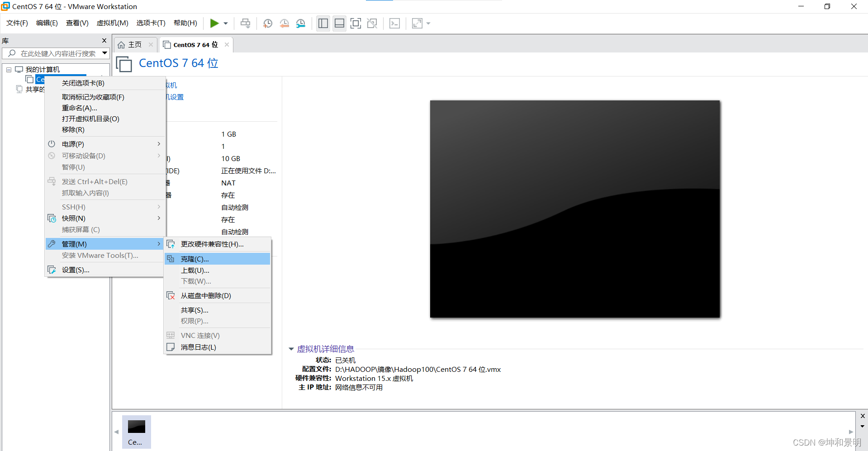Open the 文件(F) menu
This screenshot has width=868, height=451.
17,23
